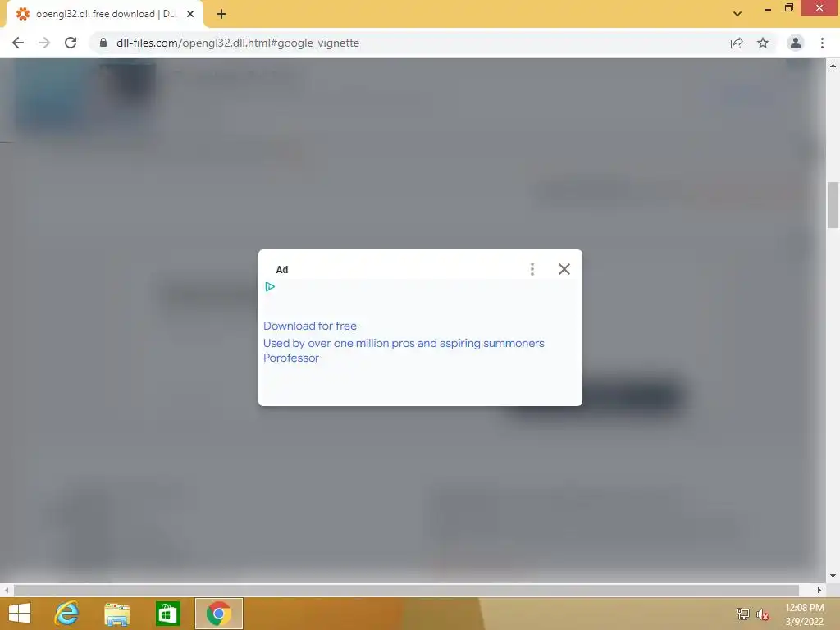Open File Explorer from taskbar
This screenshot has width=840, height=630.
tap(116, 614)
